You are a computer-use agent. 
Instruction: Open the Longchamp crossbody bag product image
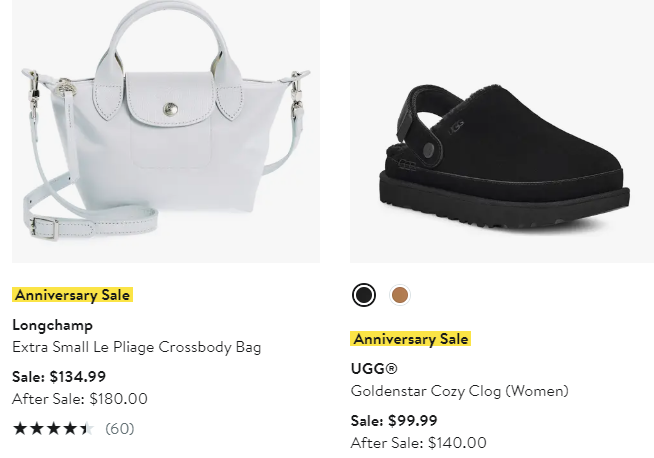(165, 130)
